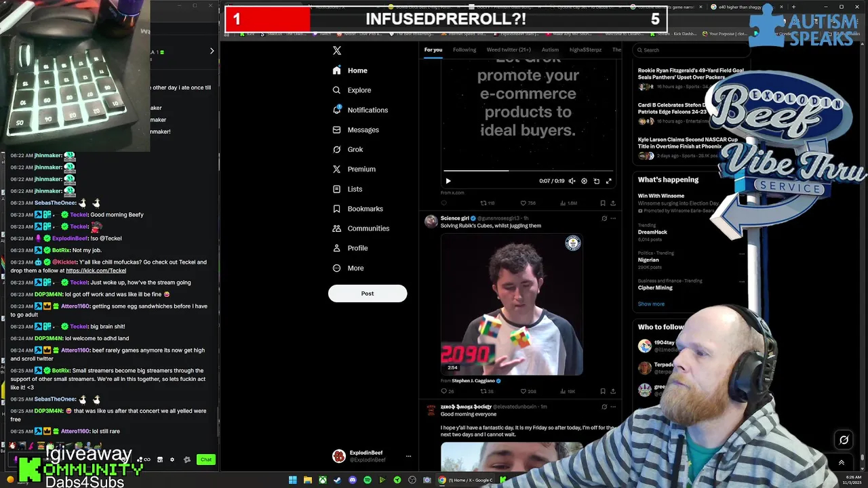This screenshot has width=868, height=488.
Task: Open the Nigerian trending topic
Action: tap(648, 260)
